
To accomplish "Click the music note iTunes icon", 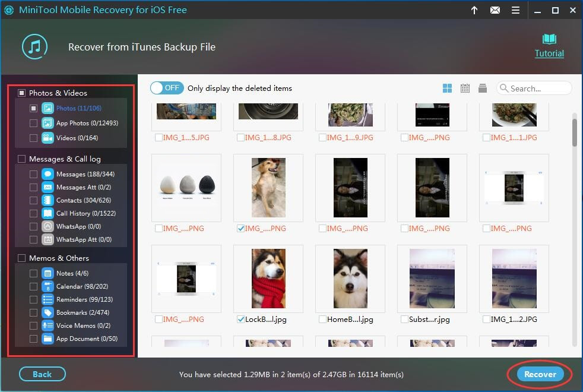I will 34,47.
